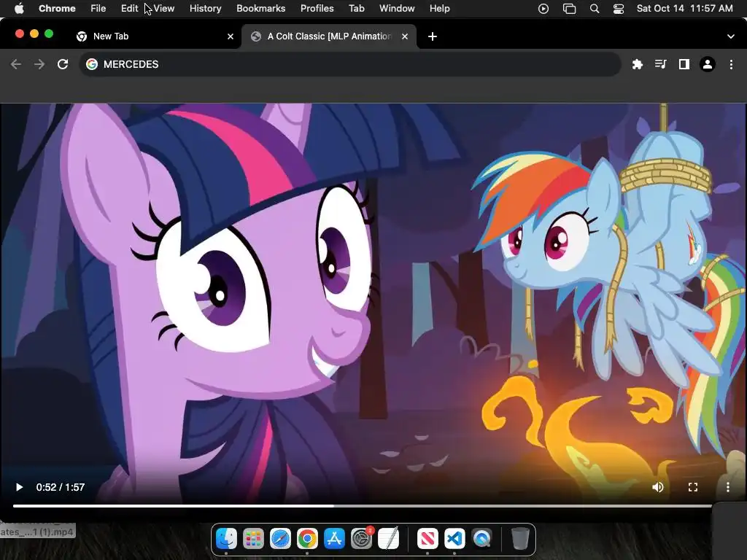The height and width of the screenshot is (560, 747).
Task: Open video player more options menu
Action: 727,487
